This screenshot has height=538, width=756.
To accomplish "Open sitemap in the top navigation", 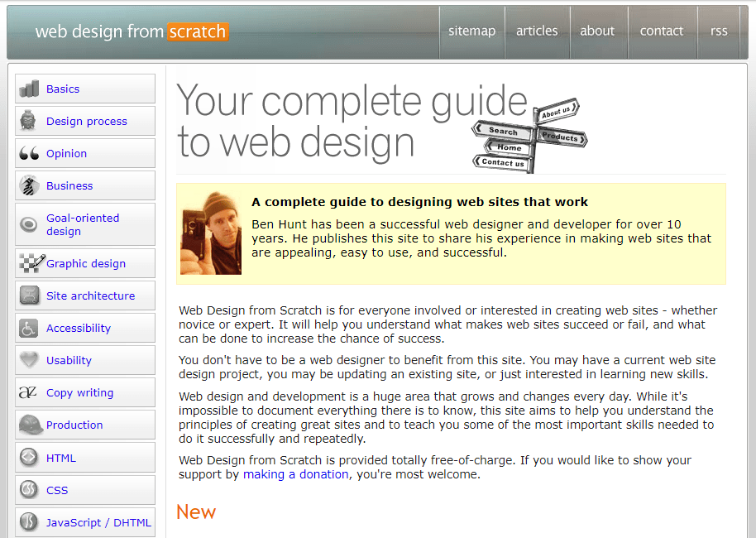I will click(472, 31).
